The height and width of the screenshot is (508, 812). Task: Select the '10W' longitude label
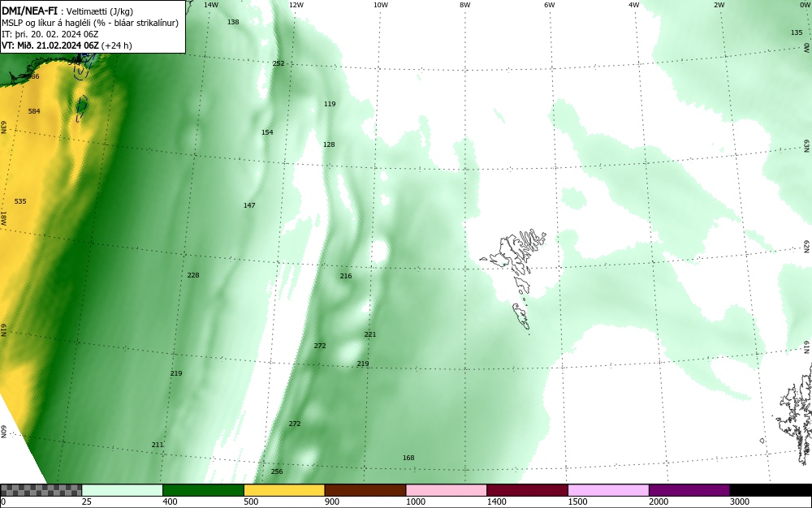click(381, 5)
